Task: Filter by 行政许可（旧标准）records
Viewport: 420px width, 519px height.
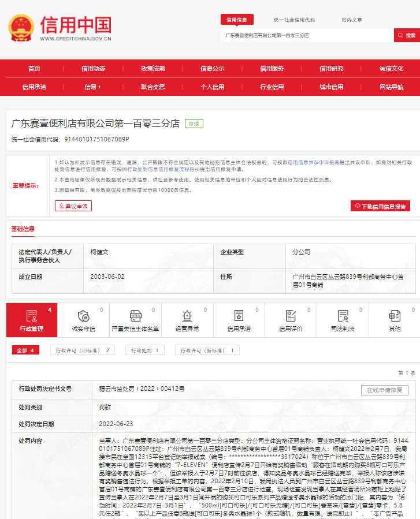Action: pos(82,350)
